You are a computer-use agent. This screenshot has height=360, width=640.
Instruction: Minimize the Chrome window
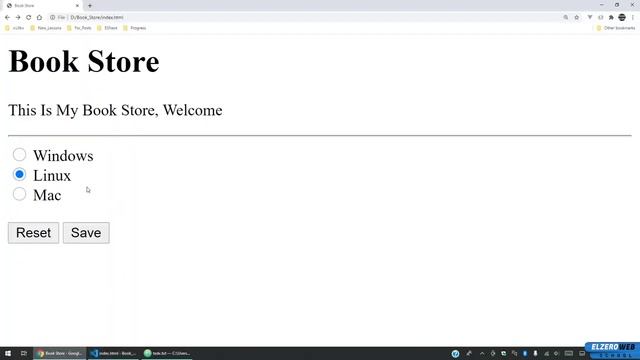[602, 5]
